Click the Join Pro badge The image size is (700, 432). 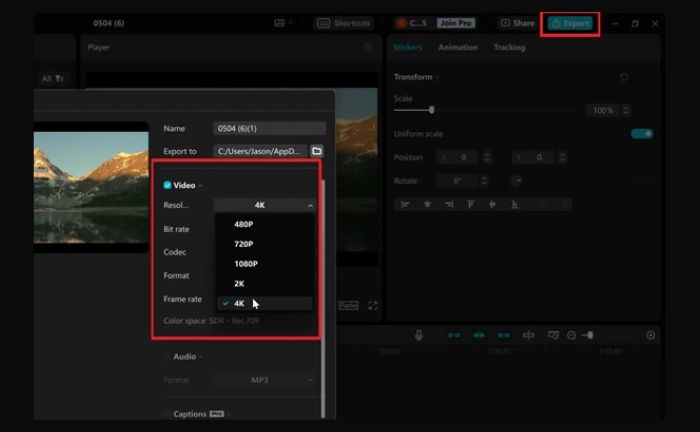coord(456,23)
